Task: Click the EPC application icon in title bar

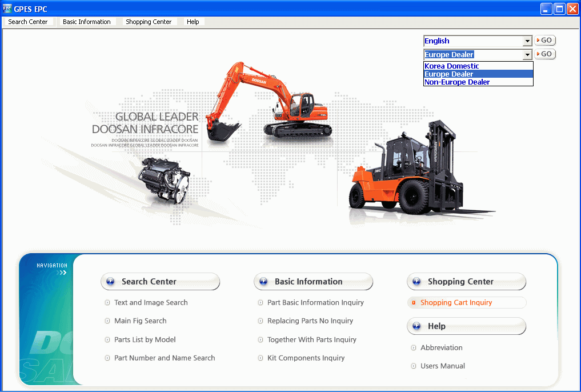Action: click(x=7, y=9)
